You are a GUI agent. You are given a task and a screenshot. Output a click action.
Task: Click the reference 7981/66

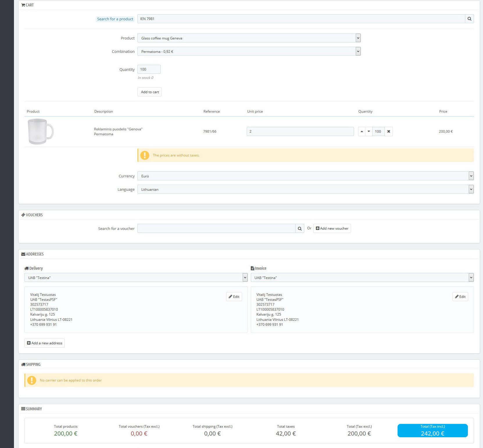coord(210,132)
